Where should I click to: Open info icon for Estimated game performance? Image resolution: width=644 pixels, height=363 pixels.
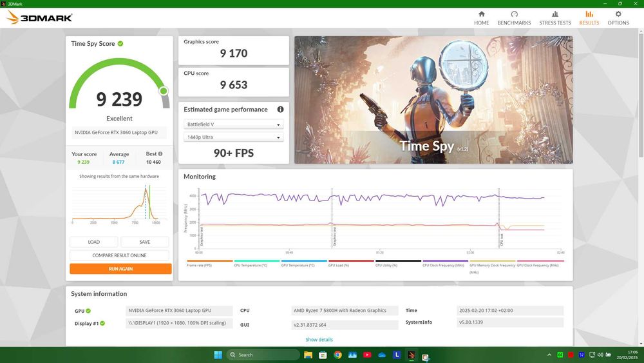[280, 110]
